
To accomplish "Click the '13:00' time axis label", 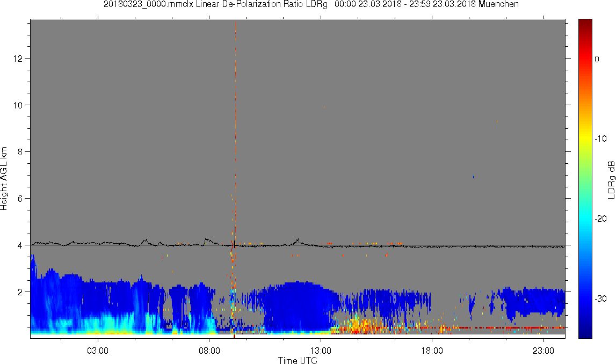I will pos(321,351).
